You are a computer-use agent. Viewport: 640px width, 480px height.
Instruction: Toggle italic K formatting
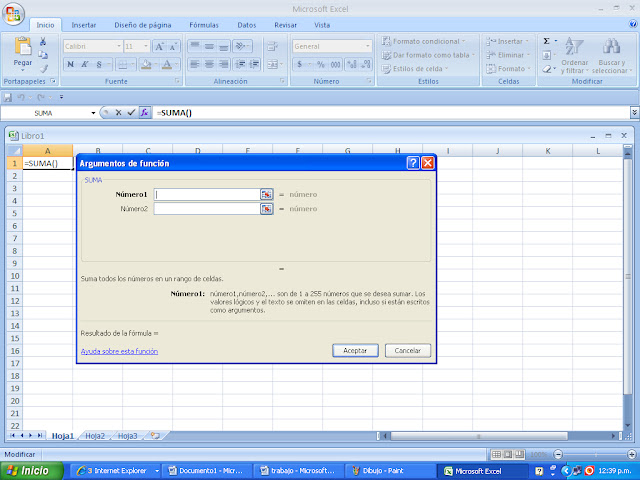[84, 64]
